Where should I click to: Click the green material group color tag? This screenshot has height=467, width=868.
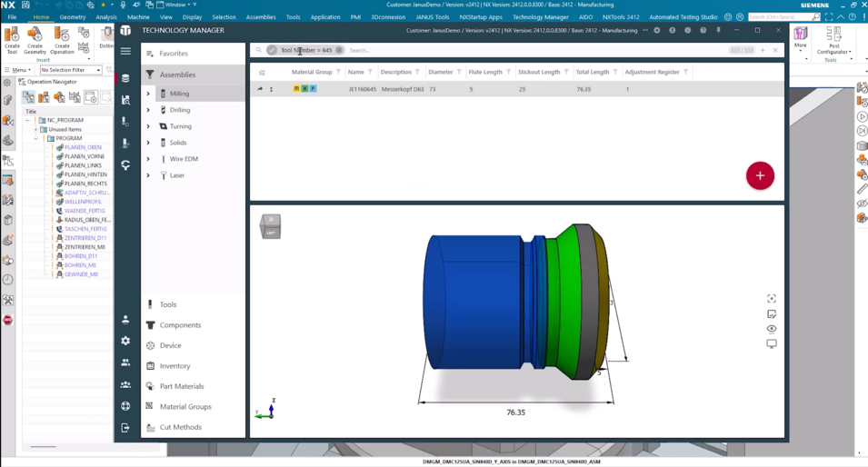(304, 89)
